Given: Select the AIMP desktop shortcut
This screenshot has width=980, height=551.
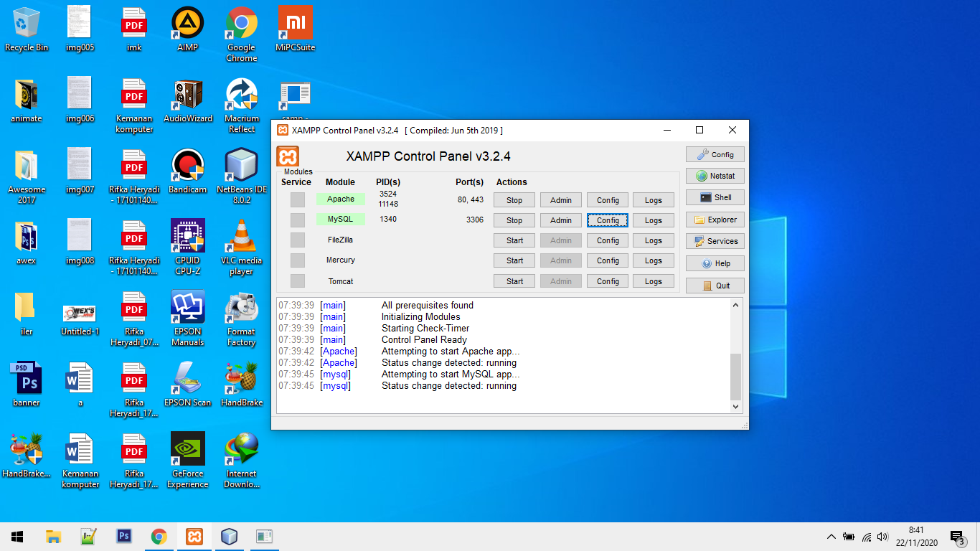Looking at the screenshot, I should click(x=187, y=30).
